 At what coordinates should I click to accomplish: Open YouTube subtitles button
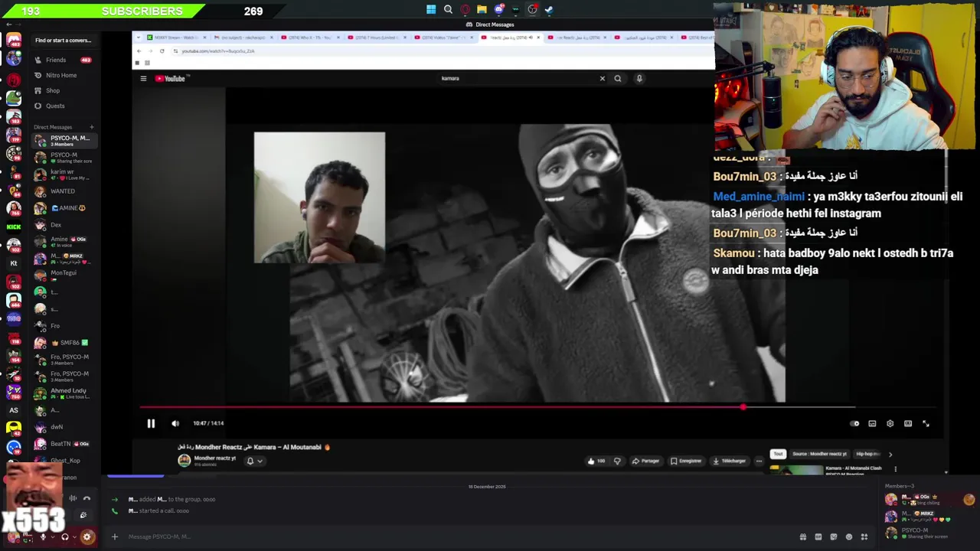pos(872,423)
